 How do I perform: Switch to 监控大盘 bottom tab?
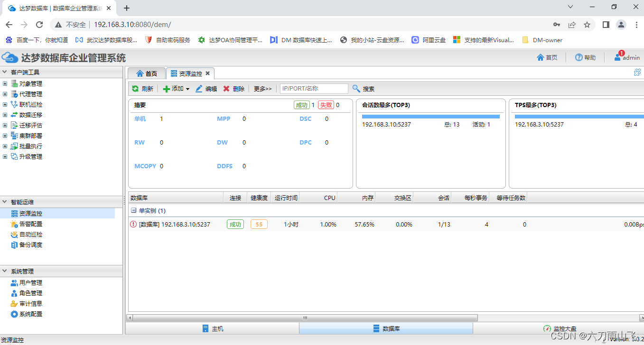pos(559,328)
